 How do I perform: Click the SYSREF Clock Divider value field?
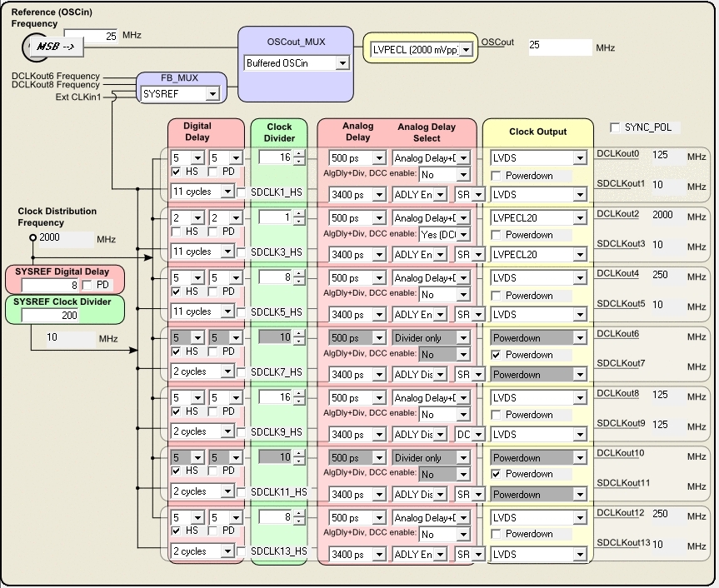coord(50,316)
